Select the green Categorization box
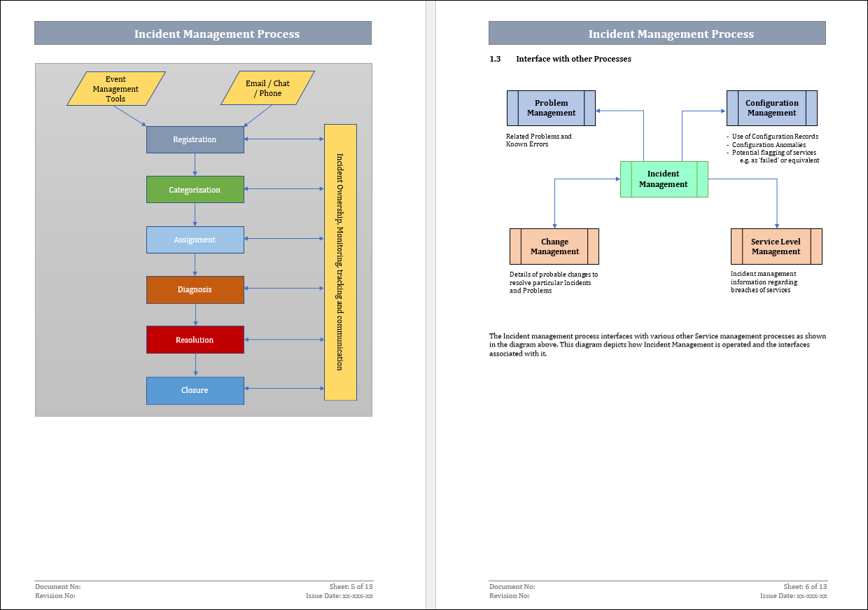The height and width of the screenshot is (610, 868). click(x=195, y=190)
